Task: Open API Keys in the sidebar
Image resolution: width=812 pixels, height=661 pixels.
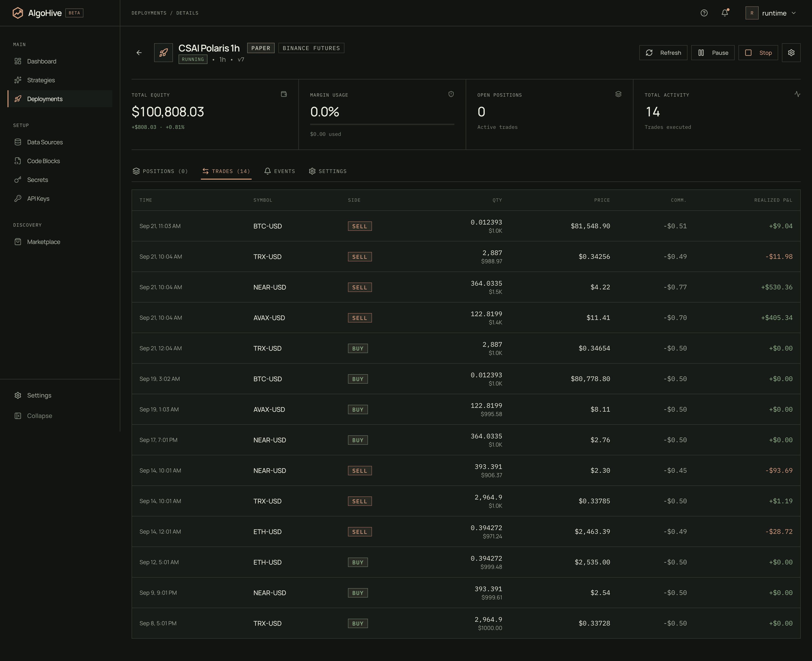Action: (x=60, y=198)
